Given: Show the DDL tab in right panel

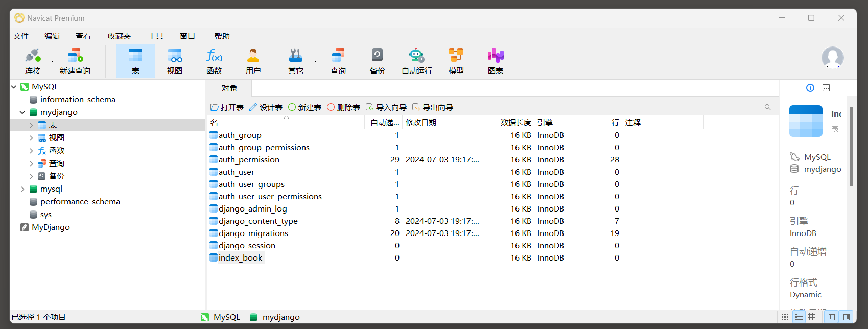Looking at the screenshot, I should click(826, 88).
